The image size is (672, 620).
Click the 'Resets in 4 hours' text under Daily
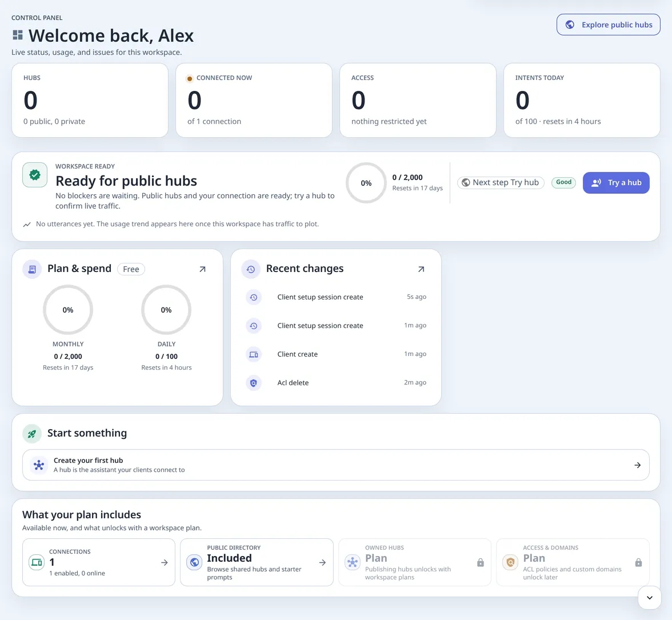pos(167,367)
